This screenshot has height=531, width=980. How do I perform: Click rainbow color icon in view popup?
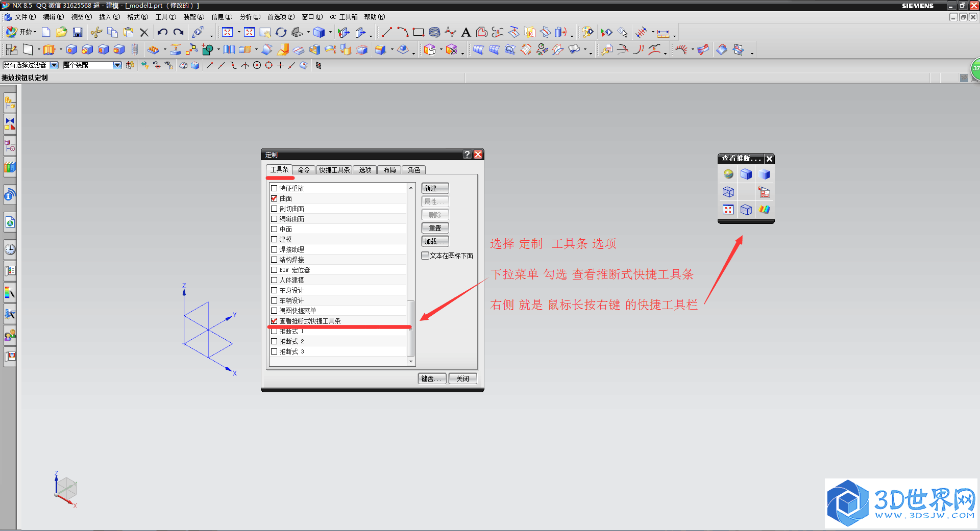(x=764, y=210)
